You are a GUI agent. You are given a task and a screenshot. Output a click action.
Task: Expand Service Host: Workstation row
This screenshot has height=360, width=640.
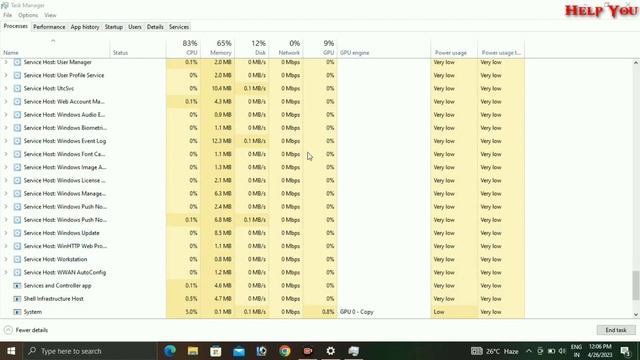point(6,259)
